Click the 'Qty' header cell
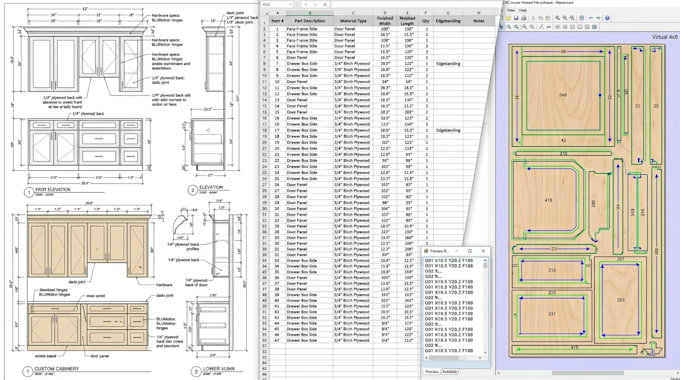The image size is (680, 380). pyautogui.click(x=425, y=20)
